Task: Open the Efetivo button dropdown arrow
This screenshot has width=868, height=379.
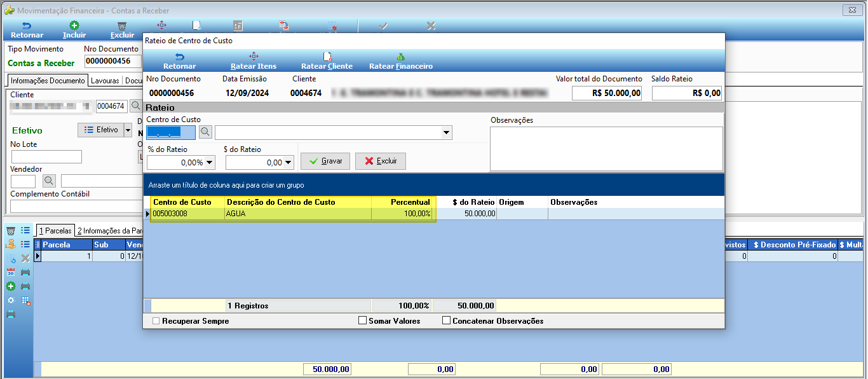Action: [x=128, y=130]
